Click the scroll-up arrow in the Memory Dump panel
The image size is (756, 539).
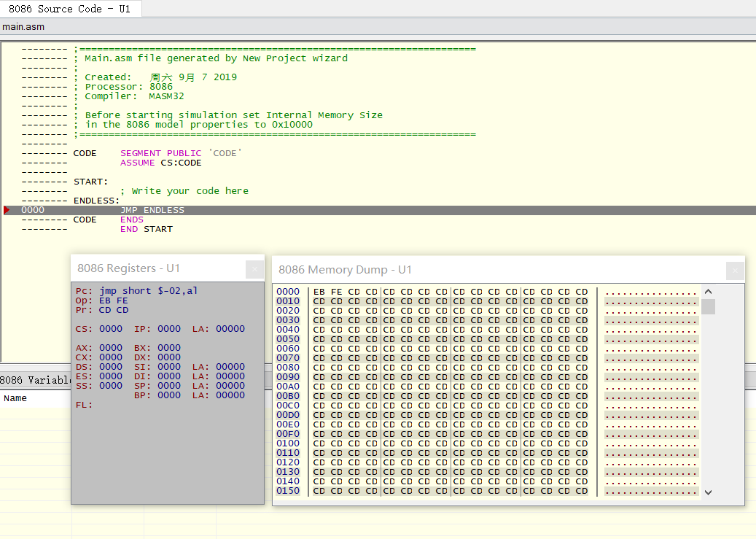(708, 290)
